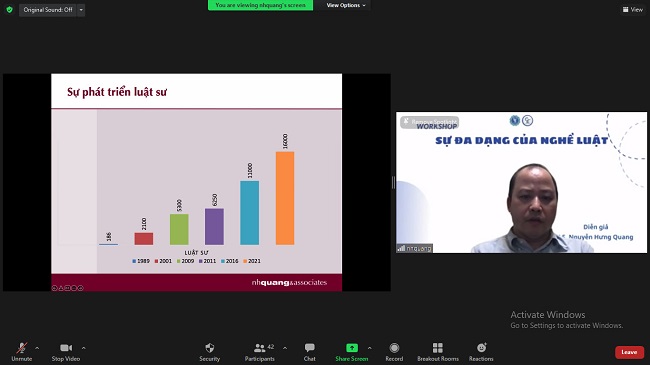This screenshot has width=650, height=365.
Task: Click the red Leave button
Action: [629, 352]
